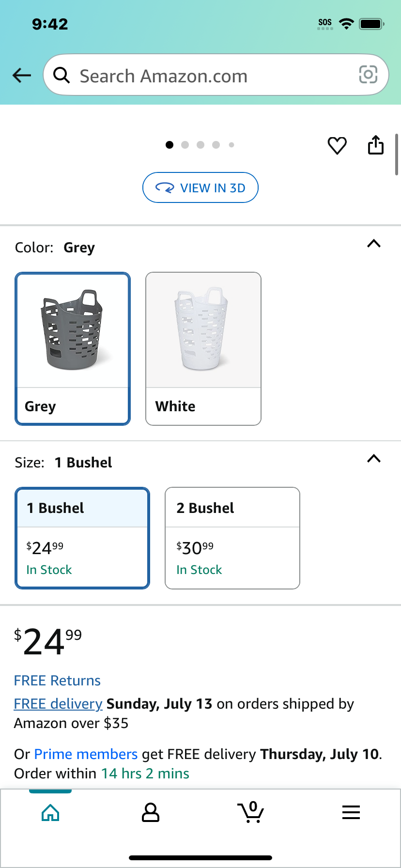Click the VIEW IN 3D button
This screenshot has height=868, width=401.
[x=200, y=187]
